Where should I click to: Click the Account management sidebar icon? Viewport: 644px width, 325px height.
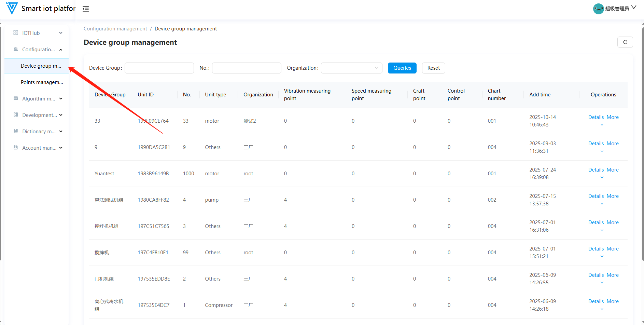tap(16, 148)
